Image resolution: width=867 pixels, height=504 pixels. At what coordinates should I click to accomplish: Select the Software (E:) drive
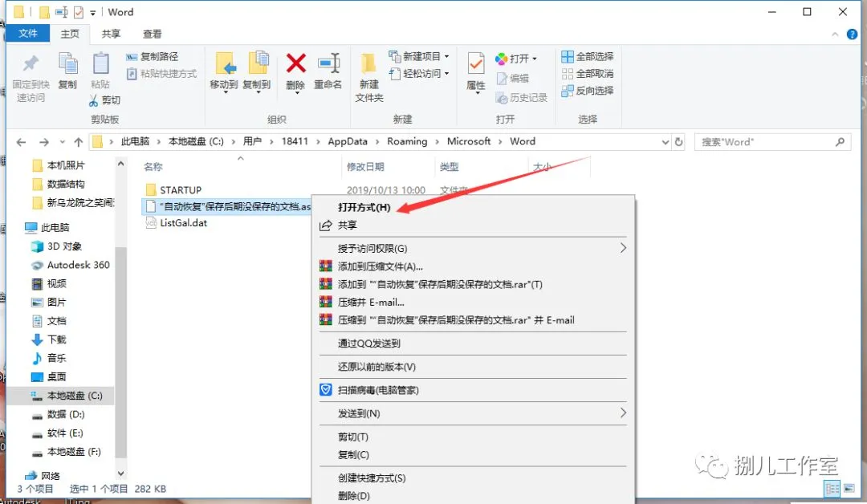click(65, 433)
